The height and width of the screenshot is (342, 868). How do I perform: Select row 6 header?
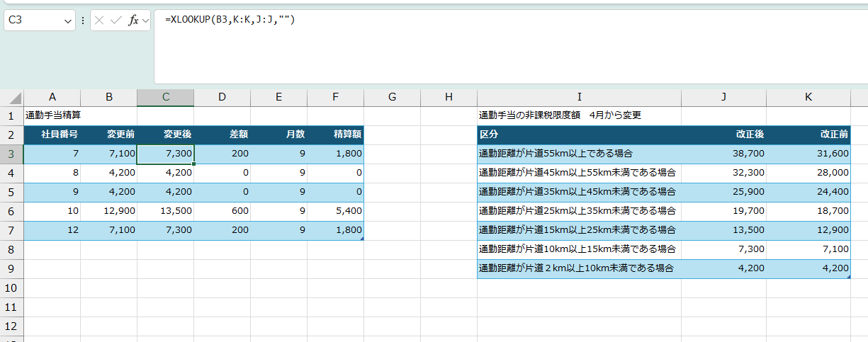tap(11, 210)
